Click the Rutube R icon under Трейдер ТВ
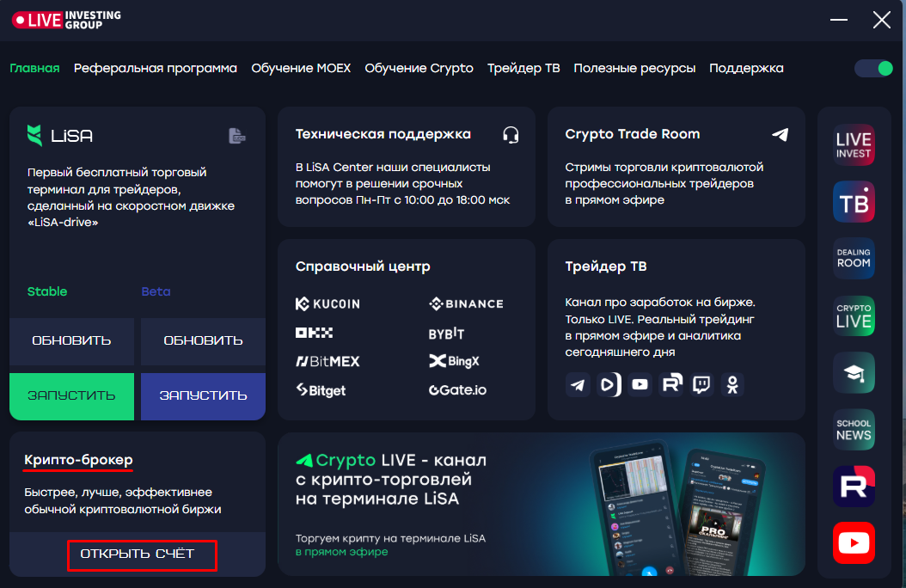The height and width of the screenshot is (588, 906). coord(670,384)
